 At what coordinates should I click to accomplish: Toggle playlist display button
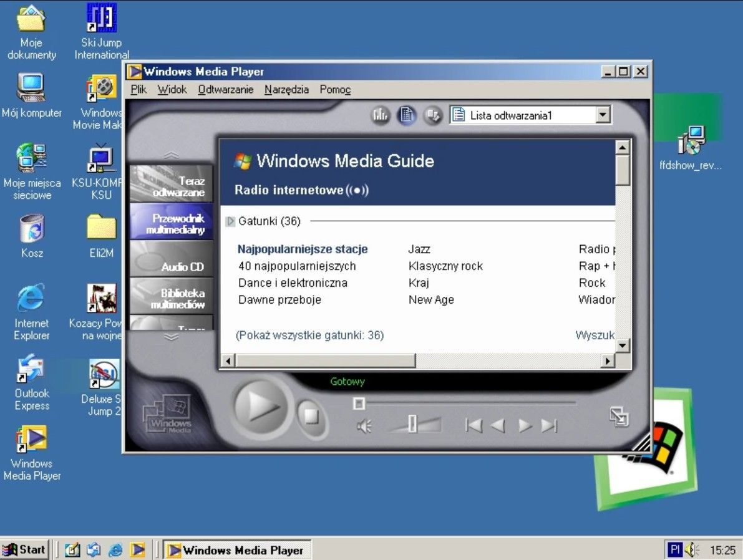click(x=407, y=115)
